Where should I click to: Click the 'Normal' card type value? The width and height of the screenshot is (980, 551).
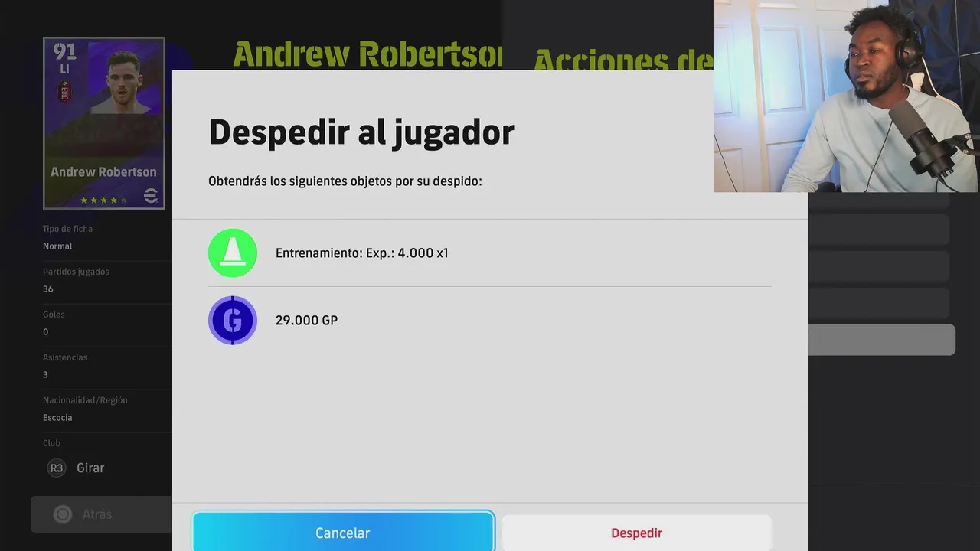[57, 246]
